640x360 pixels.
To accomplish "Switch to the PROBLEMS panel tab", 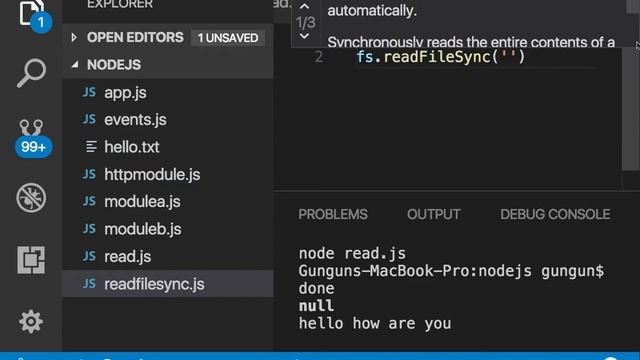I will (x=333, y=214).
